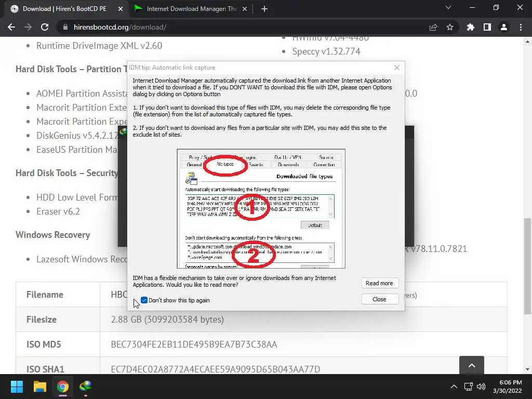Click the browser forward arrow
Image resolution: width=532 pixels, height=399 pixels.
click(x=28, y=27)
